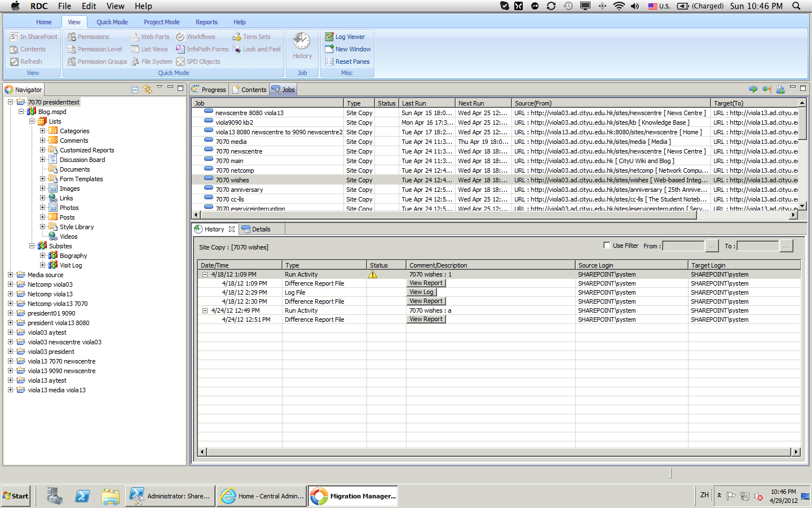Click Refresh in View group
This screenshot has width=812, height=508.
[x=26, y=62]
